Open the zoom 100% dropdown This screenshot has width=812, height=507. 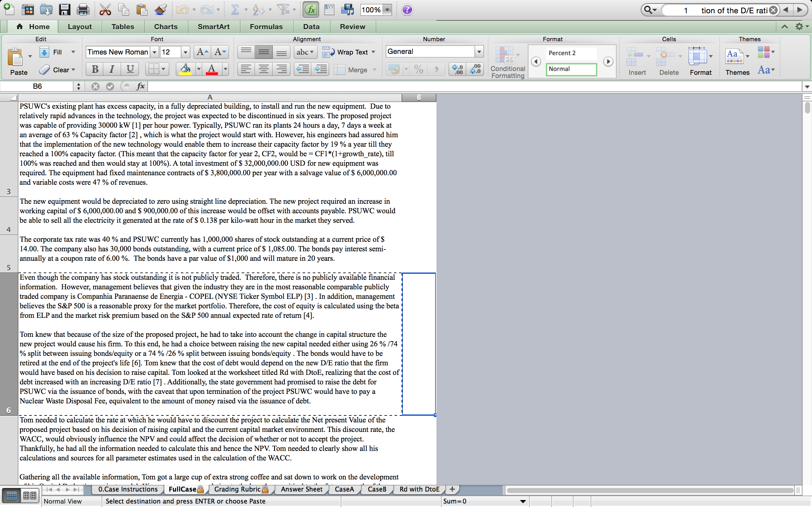pos(388,10)
